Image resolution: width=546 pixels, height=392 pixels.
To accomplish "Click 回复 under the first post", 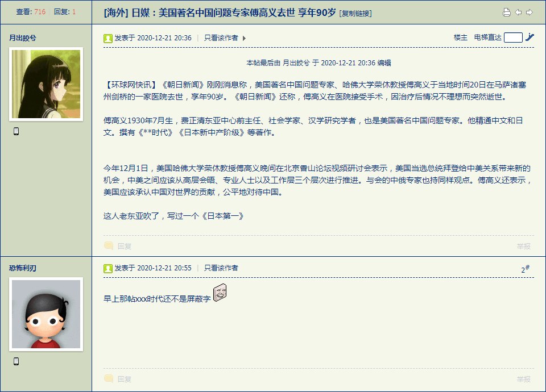I will (x=125, y=246).
